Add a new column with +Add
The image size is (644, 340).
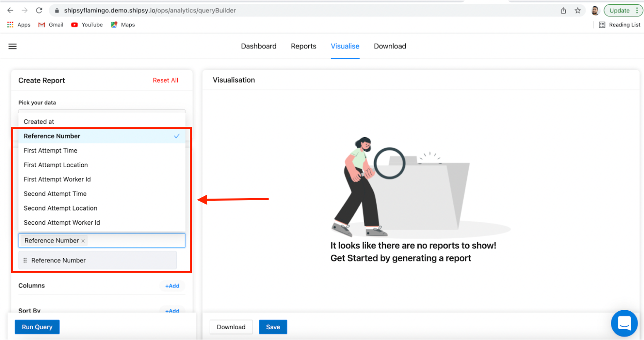point(172,286)
